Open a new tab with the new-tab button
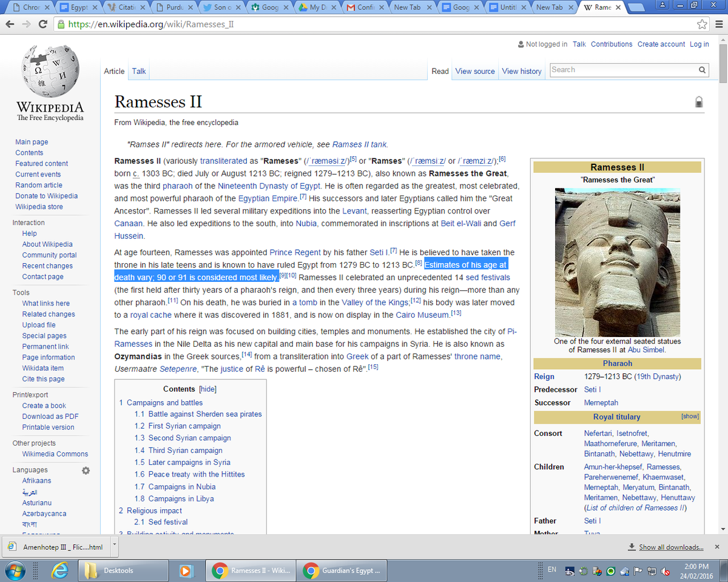Viewport: 728px width, 582px height. (x=636, y=7)
